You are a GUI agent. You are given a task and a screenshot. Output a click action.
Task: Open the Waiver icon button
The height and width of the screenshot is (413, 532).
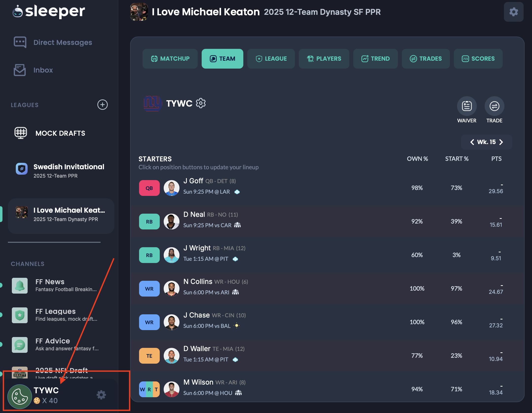467,106
